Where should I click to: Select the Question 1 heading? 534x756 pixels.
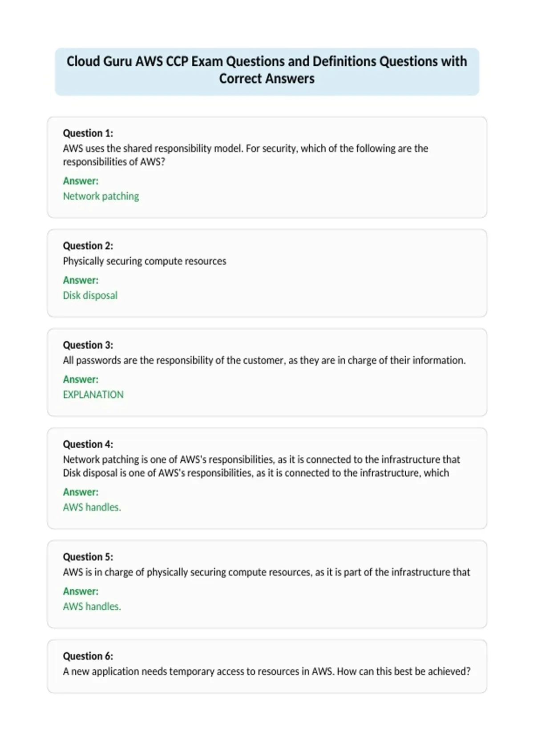coord(88,133)
